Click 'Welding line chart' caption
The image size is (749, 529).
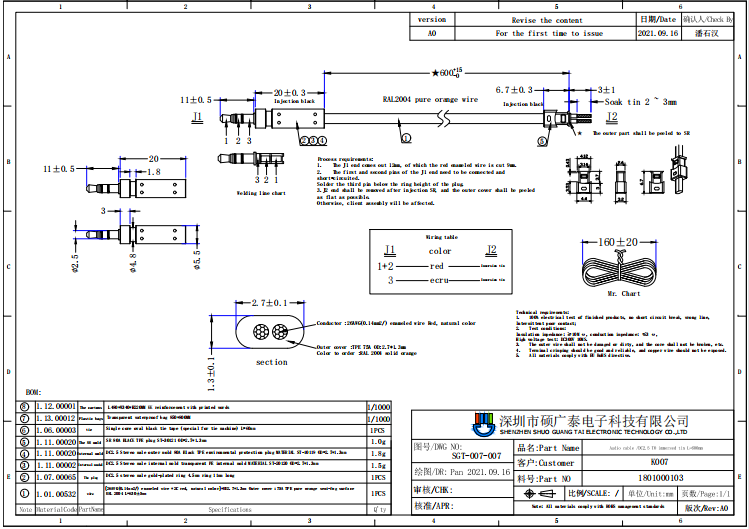[x=261, y=193]
